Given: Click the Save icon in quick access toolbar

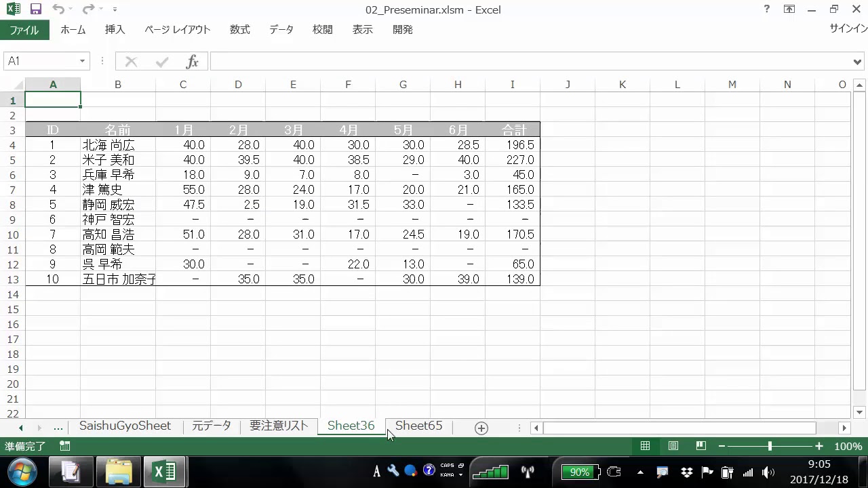Looking at the screenshot, I should click(36, 9).
